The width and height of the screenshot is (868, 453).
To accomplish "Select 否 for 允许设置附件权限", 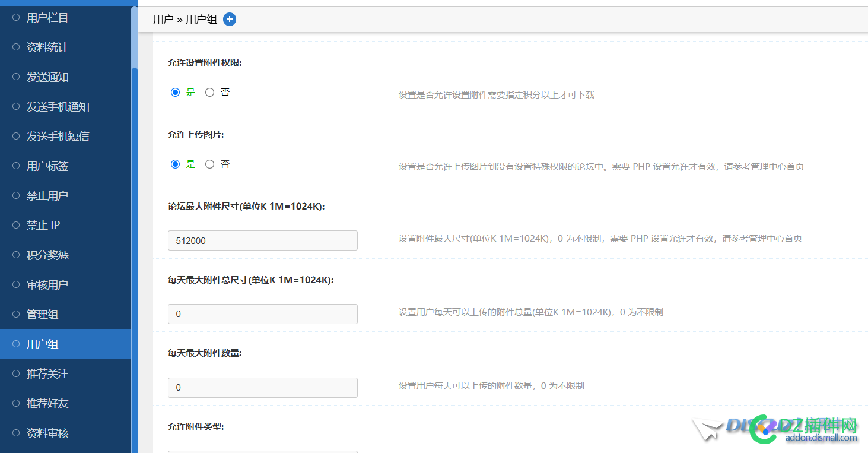I will coord(209,93).
